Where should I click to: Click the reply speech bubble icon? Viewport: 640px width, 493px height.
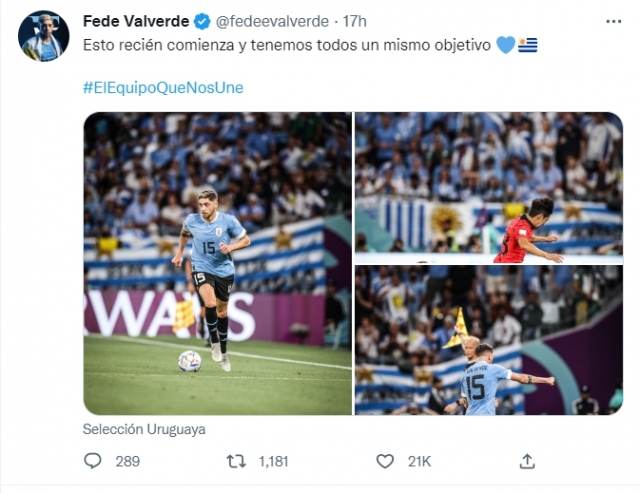(93, 461)
